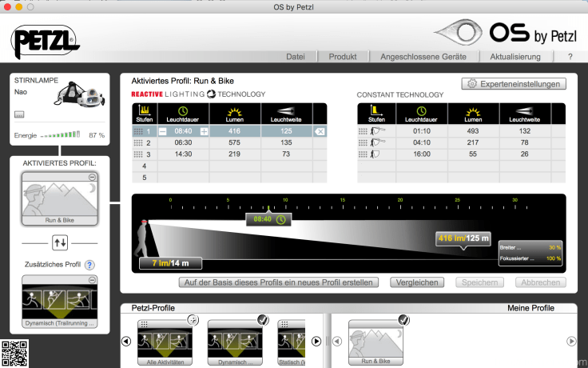Screen dimensions: 588x368
Task: Click the 08:40 burn time marker on timeline
Action: click(x=268, y=218)
